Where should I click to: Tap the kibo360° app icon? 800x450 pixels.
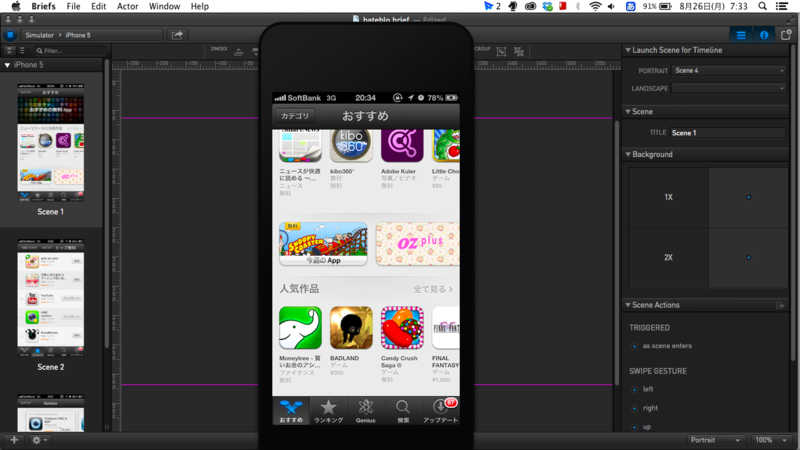[351, 146]
